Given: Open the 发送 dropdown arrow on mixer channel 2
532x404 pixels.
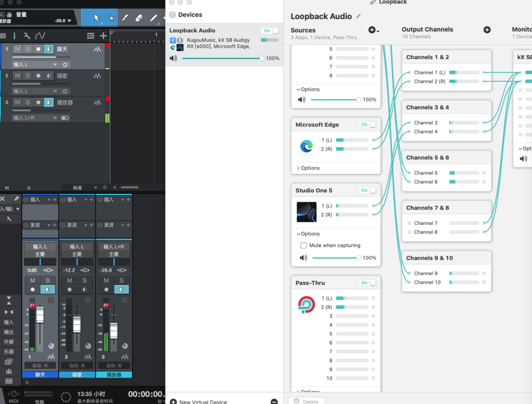Looking at the screenshot, I should point(86,225).
